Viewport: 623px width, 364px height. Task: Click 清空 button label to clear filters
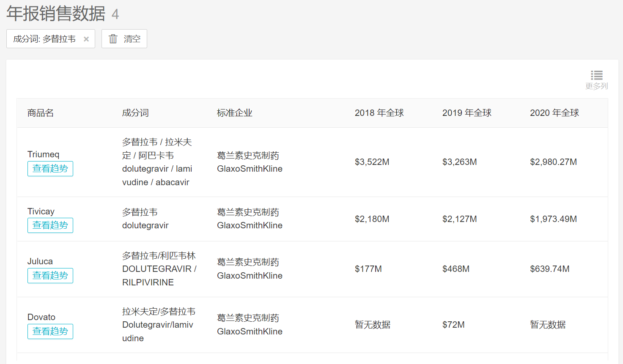pos(132,39)
